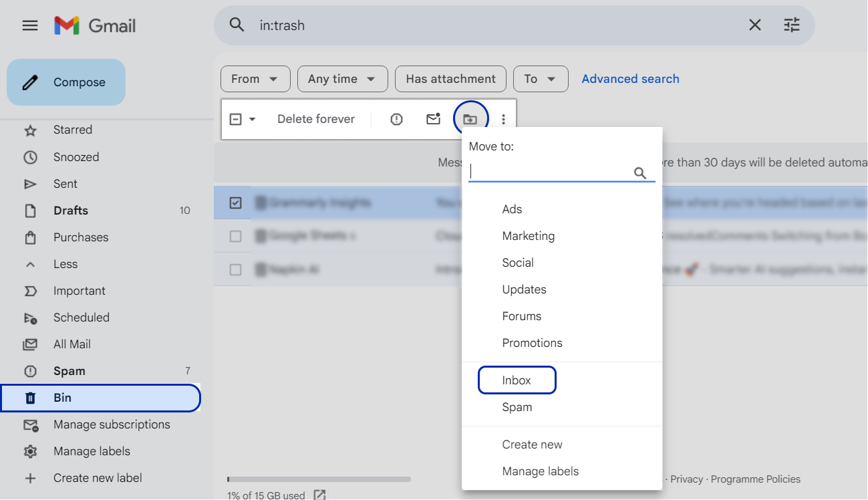The height and width of the screenshot is (500, 868).
Task: Click the Move to folder icon
Action: 470,118
